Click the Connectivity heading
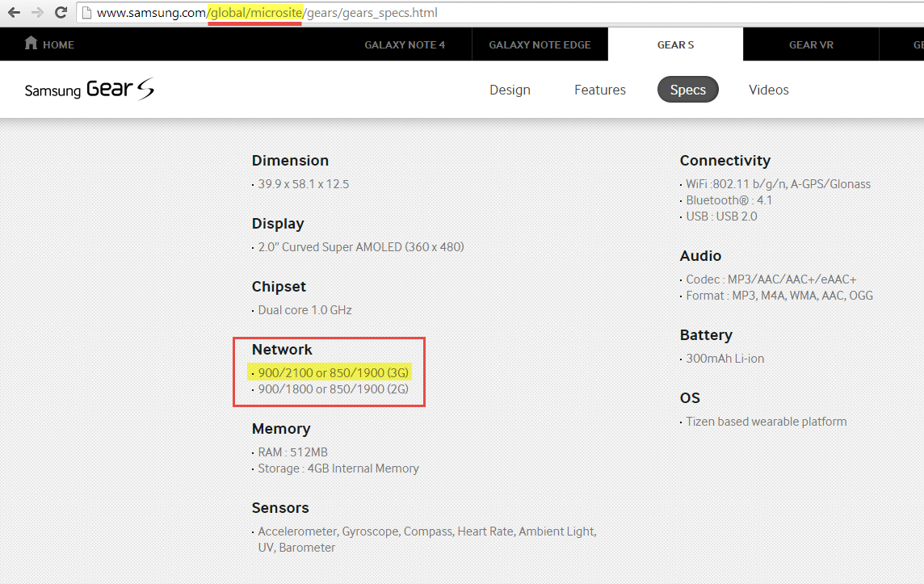The height and width of the screenshot is (584, 924). pos(724,160)
